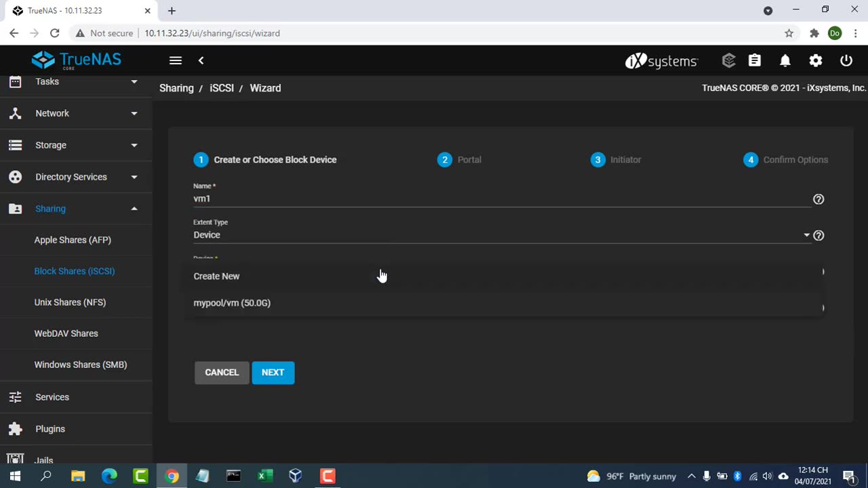Open Windows Shares (SMB)
Image resolution: width=868 pixels, height=488 pixels.
click(81, 365)
